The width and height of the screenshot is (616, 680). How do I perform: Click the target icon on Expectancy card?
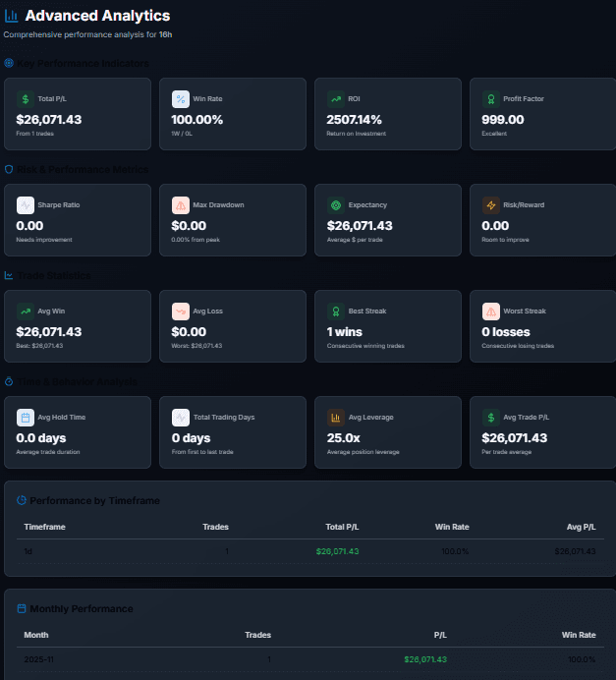[x=336, y=205]
